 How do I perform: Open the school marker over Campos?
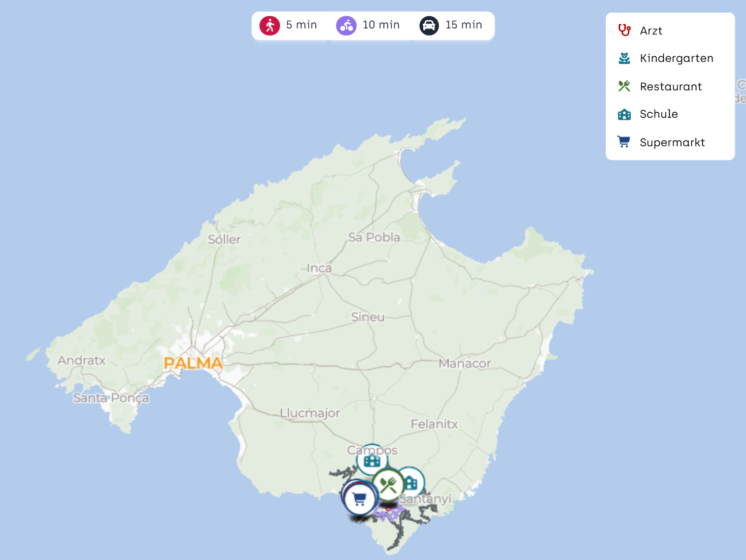click(372, 460)
